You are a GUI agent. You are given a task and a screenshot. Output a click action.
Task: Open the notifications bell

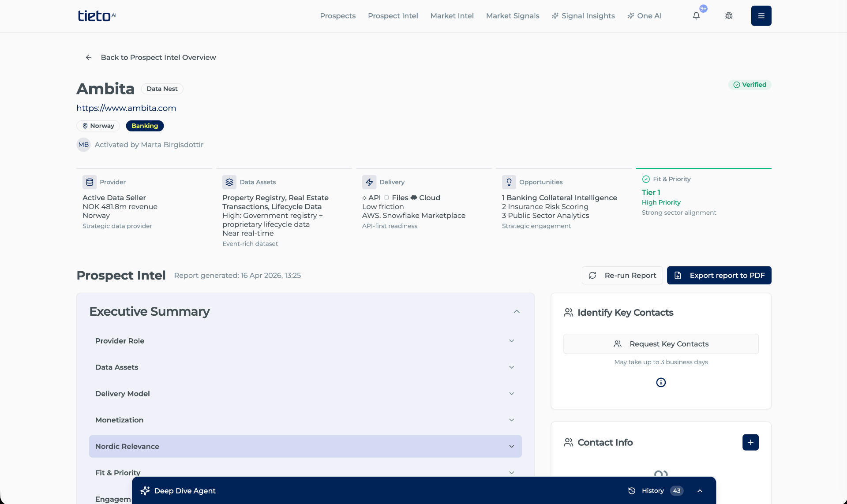696,16
